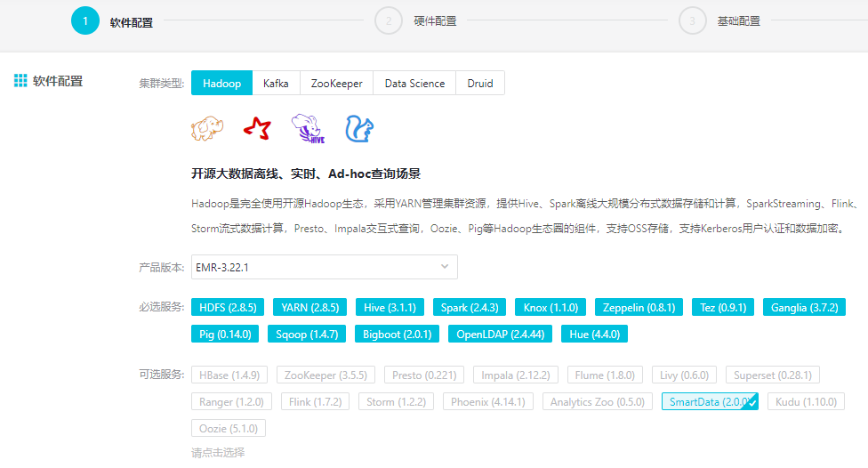This screenshot has height=468, width=868.
Task: Click the 可选服务 label
Action: [161, 374]
